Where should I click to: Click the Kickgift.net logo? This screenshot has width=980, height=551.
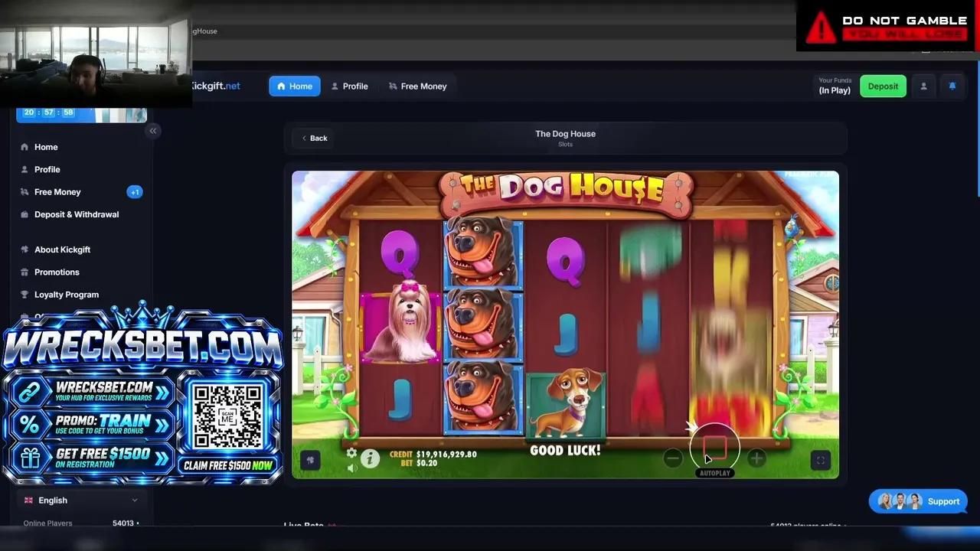tap(216, 86)
